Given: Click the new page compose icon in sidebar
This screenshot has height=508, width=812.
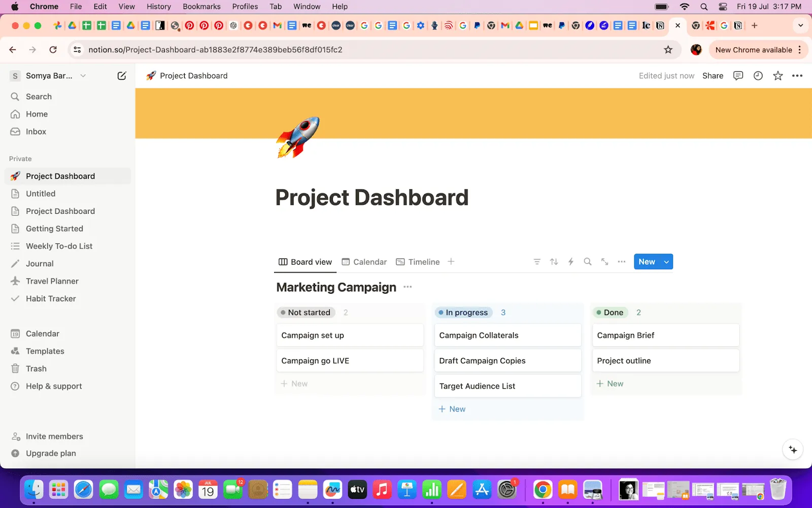Looking at the screenshot, I should pos(122,76).
